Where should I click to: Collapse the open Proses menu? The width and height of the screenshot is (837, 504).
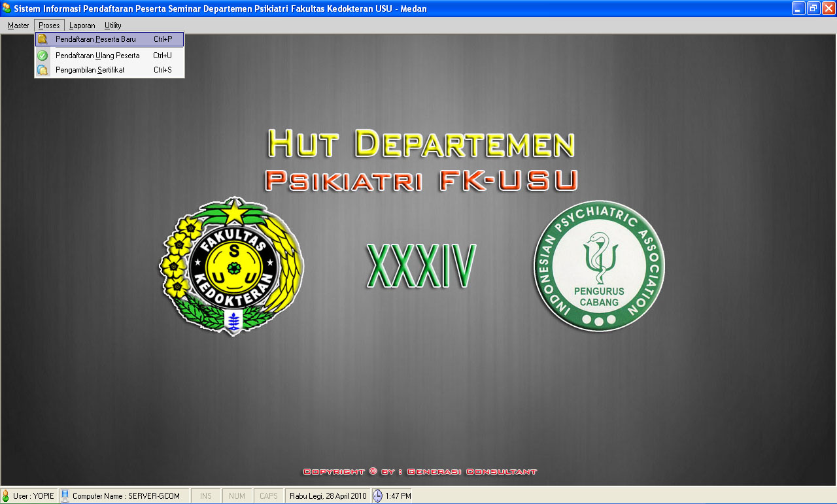49,25
